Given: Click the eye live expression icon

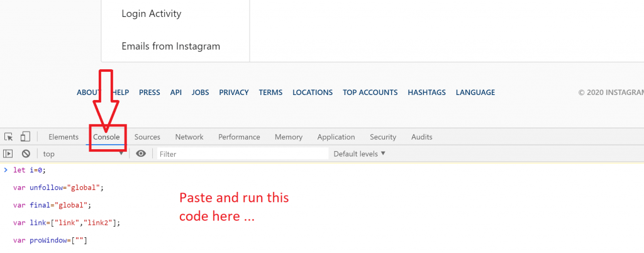Looking at the screenshot, I should click(141, 154).
